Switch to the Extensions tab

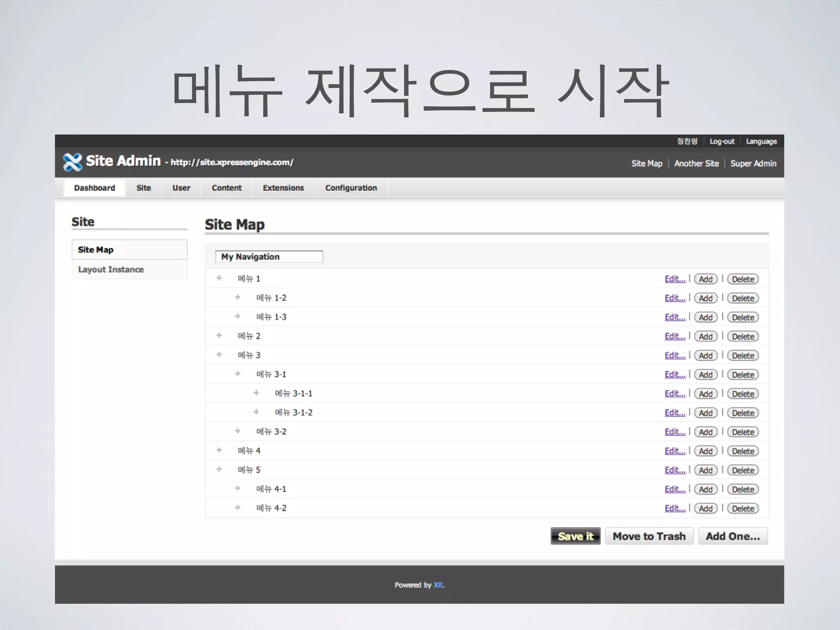pyautogui.click(x=283, y=188)
